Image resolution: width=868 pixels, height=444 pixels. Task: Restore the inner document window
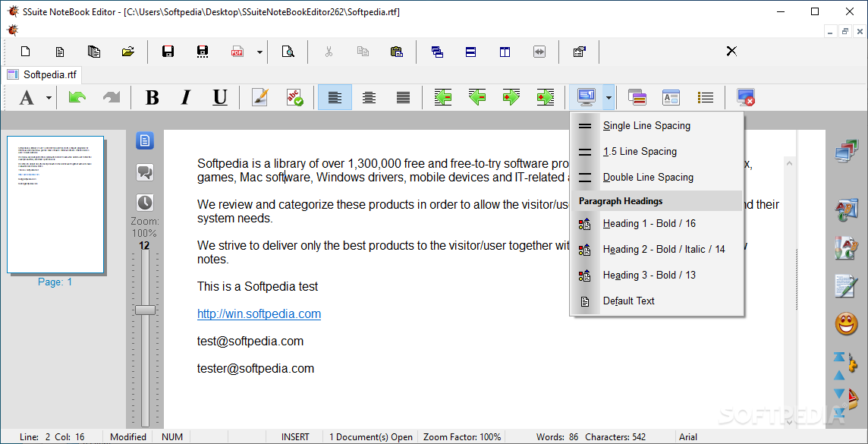click(x=844, y=32)
